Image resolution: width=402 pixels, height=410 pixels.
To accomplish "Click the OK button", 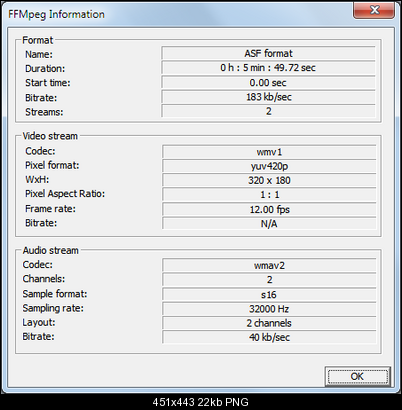I will point(357,376).
